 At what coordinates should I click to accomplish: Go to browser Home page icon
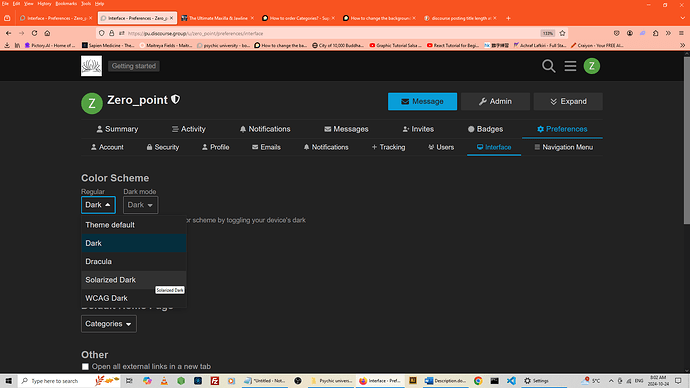point(47,33)
